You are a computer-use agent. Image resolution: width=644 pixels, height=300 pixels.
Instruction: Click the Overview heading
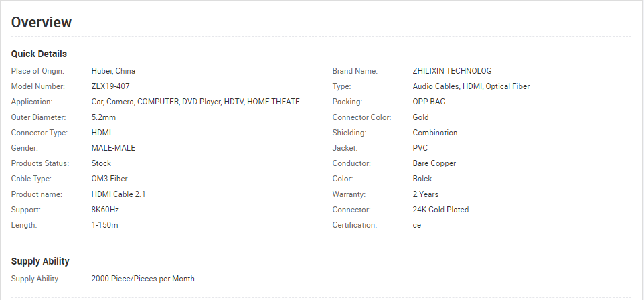coord(42,22)
